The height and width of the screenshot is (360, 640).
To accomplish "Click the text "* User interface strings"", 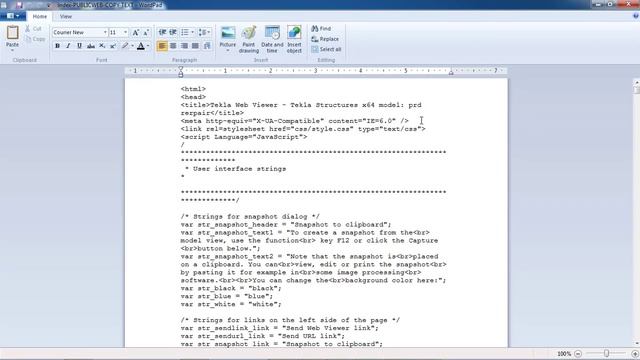I will coord(236,169).
